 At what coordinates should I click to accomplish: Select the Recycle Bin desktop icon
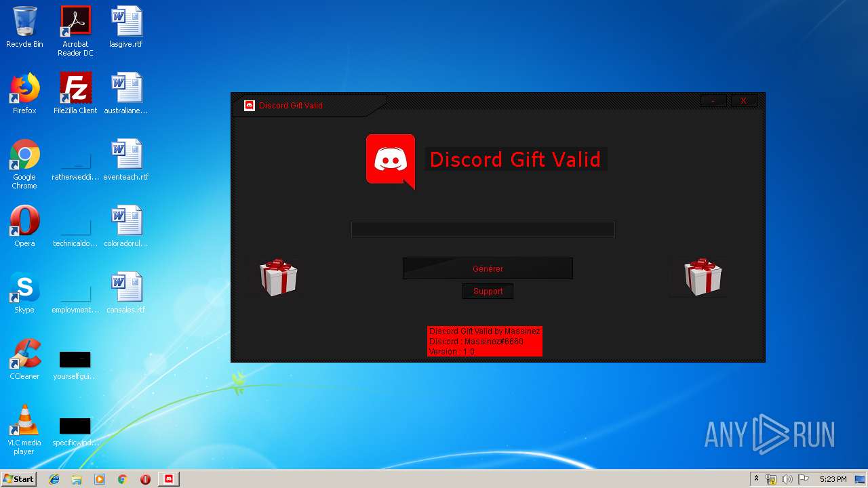(24, 27)
